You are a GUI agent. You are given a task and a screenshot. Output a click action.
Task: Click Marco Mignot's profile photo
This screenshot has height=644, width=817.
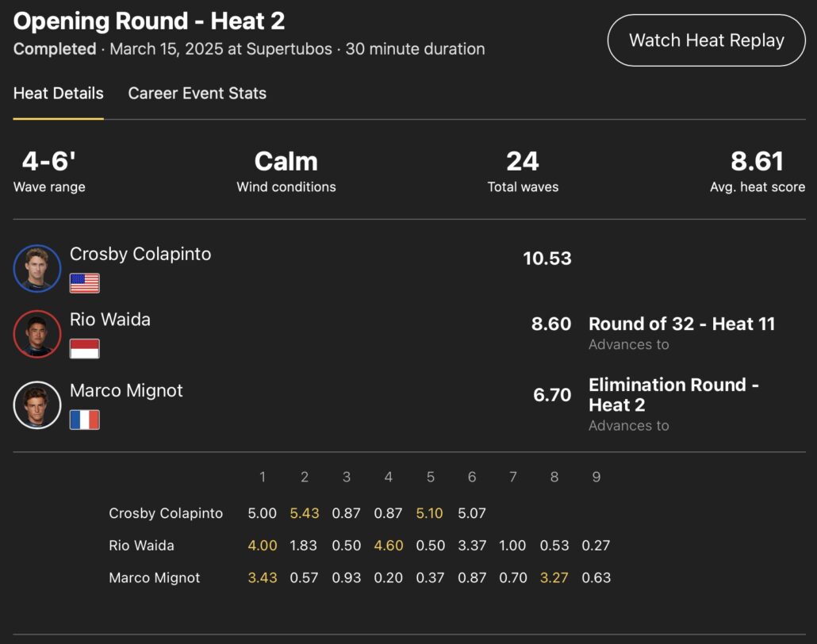37,404
